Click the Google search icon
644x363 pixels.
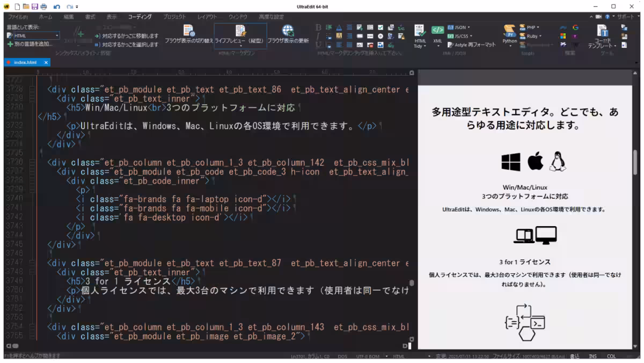(x=575, y=27)
